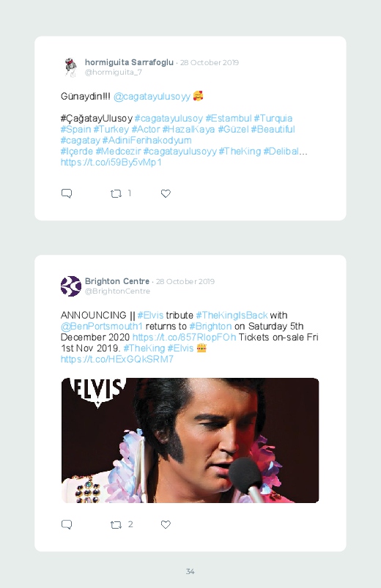381x588 pixels.
Task: Retweet the hormiguita Sarrafoglu tweet
Action: click(116, 193)
